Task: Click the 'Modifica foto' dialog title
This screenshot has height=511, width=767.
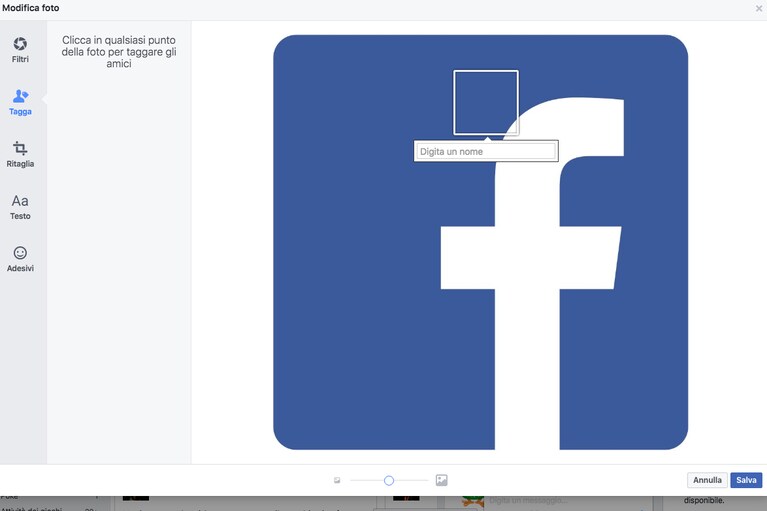Action: click(30, 8)
